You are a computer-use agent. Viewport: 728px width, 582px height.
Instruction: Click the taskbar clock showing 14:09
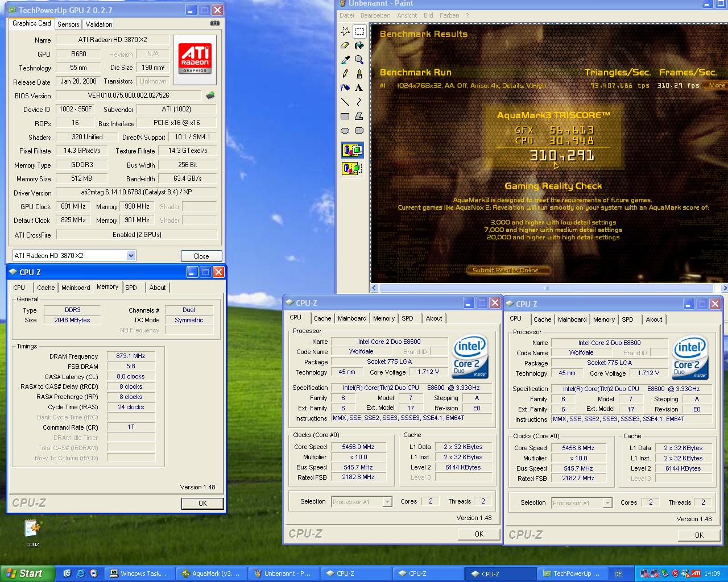712,573
